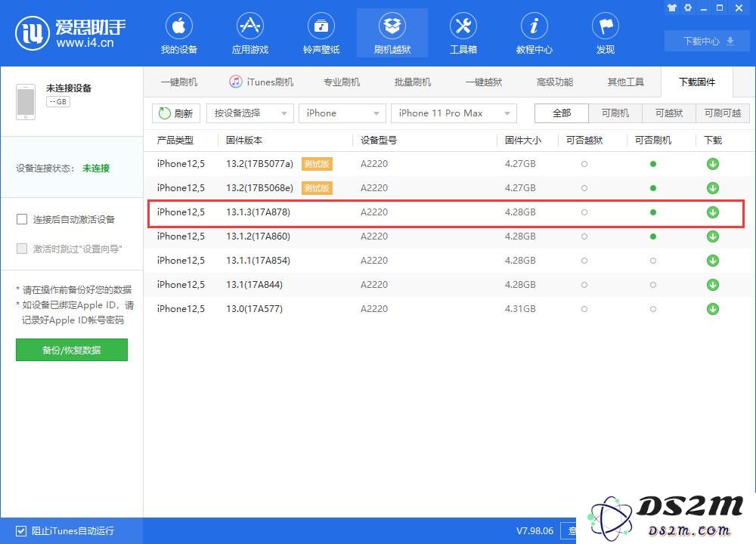Download firmware 13.2(17B5077a)
Screen dimensions: 756x544
(713, 164)
